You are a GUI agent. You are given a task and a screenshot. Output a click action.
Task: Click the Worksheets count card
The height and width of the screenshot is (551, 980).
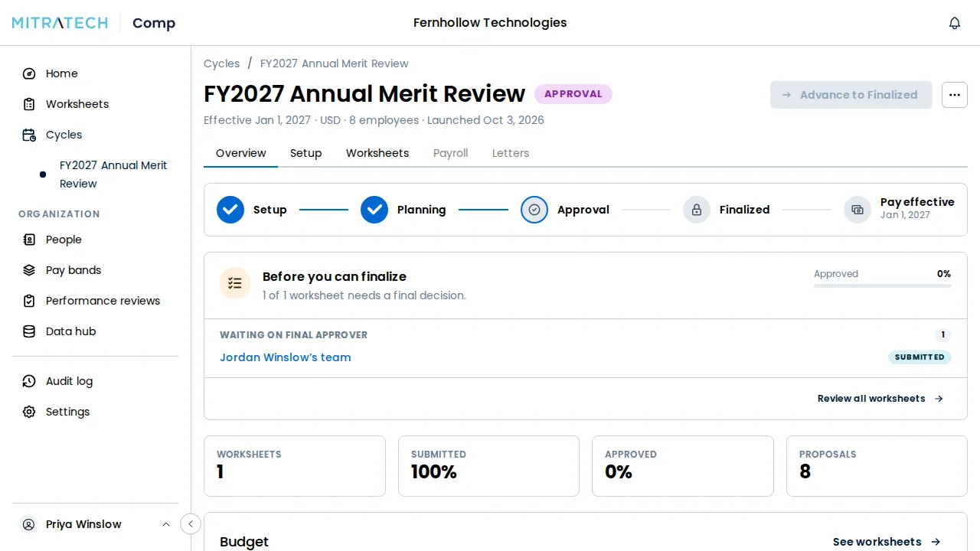295,466
